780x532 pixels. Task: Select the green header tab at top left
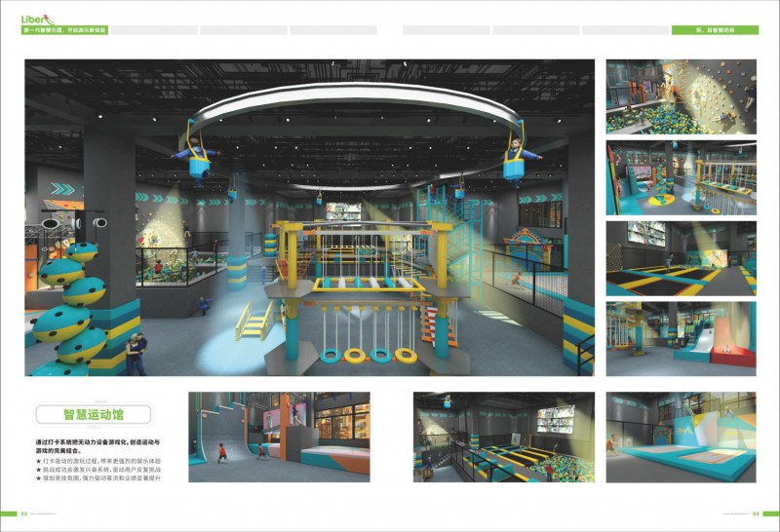point(64,30)
